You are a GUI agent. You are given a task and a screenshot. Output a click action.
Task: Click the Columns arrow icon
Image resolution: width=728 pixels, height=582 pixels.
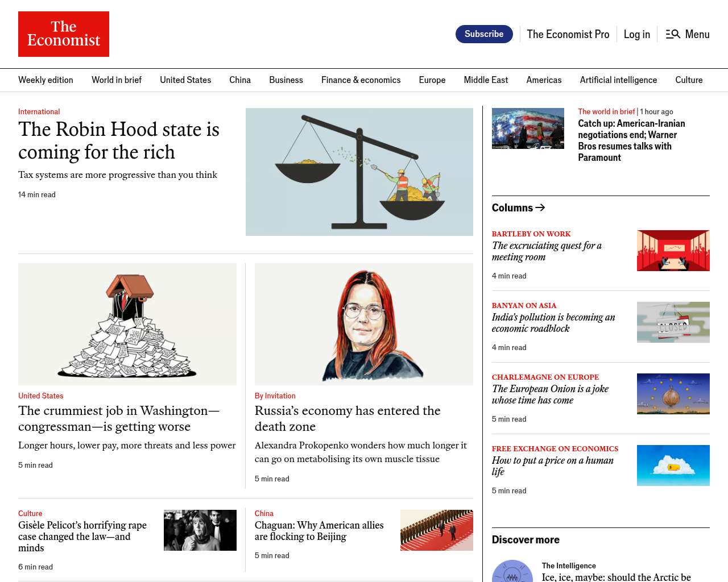click(540, 207)
